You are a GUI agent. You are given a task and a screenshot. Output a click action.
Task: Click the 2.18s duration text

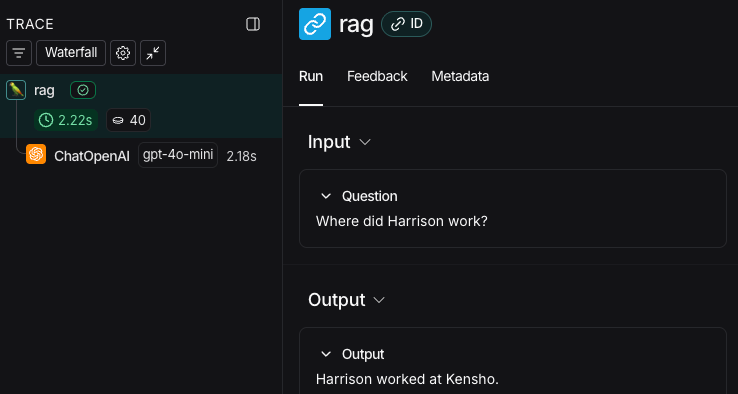pos(241,156)
